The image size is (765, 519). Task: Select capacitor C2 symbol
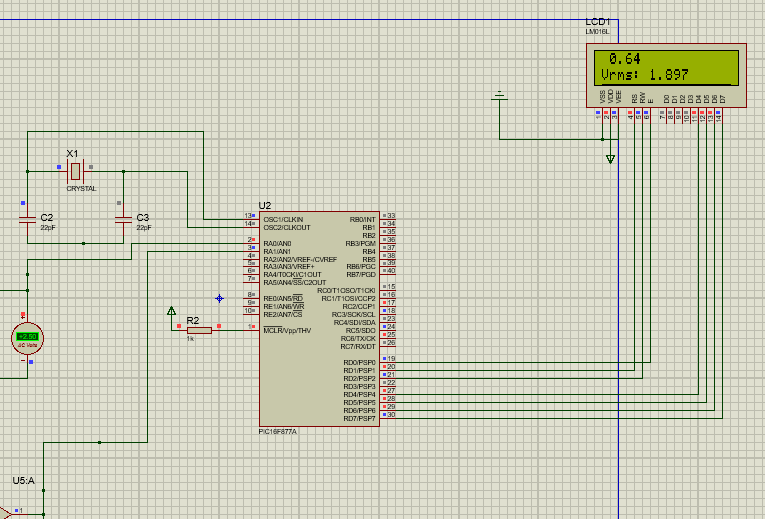(27, 220)
